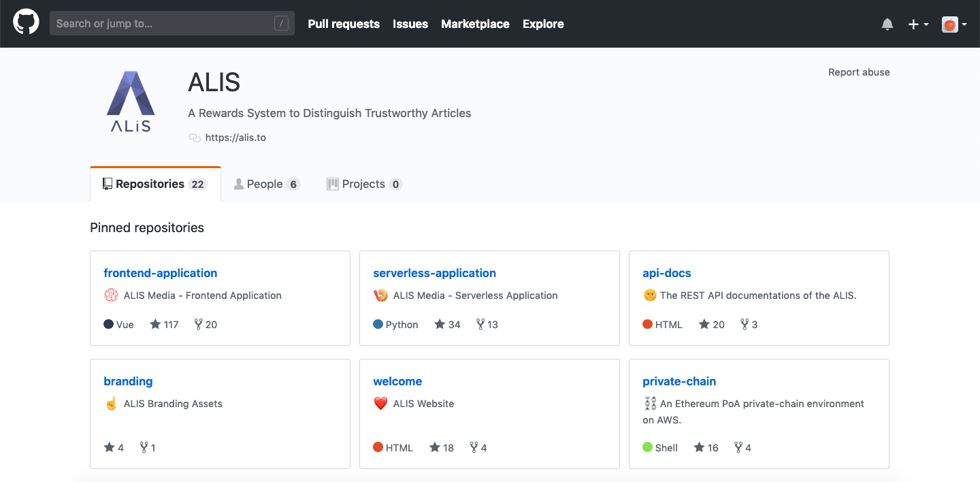
Task: Expand the plus create-new dropdown
Action: tap(918, 25)
